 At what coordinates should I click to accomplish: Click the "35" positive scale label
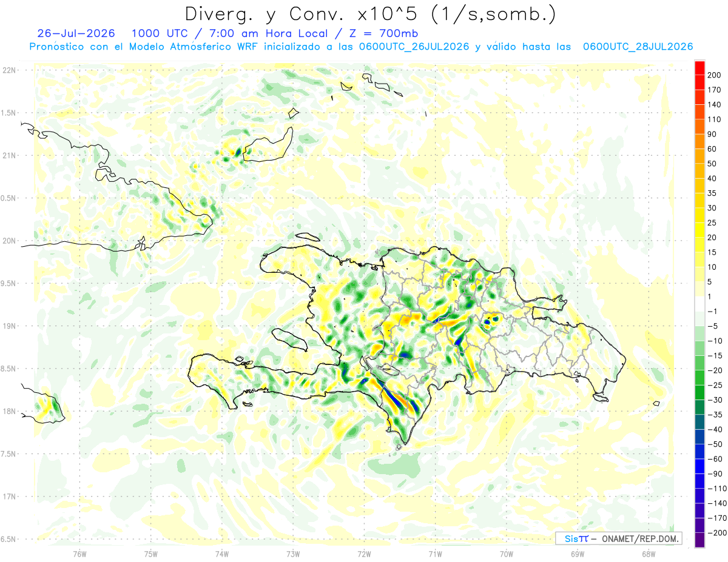tap(713, 193)
